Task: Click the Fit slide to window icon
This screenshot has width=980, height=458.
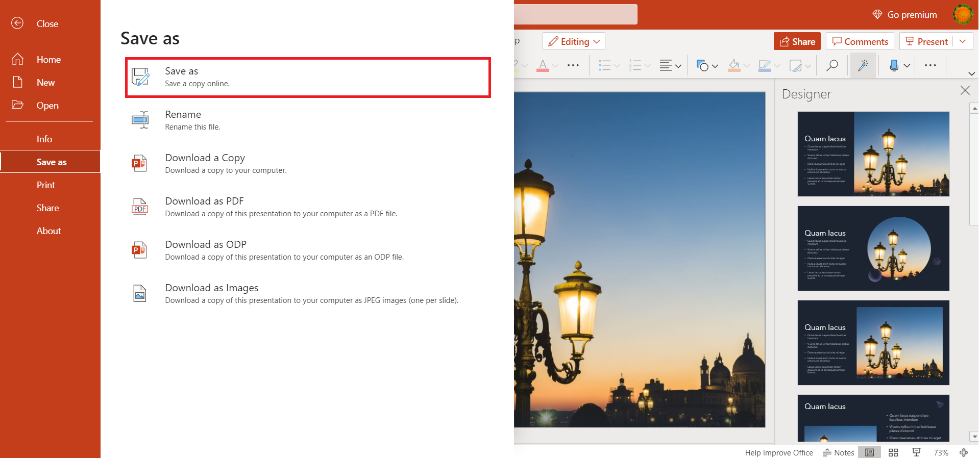Action: point(964,452)
